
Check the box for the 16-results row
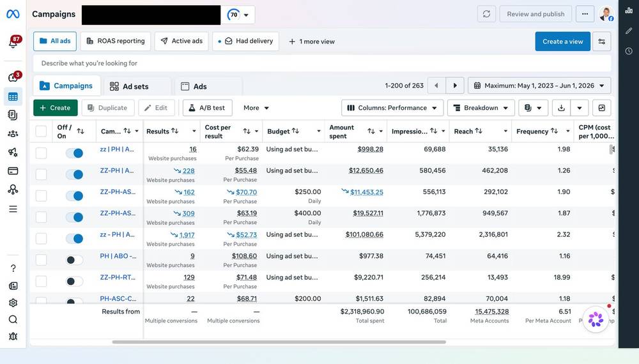click(x=41, y=153)
